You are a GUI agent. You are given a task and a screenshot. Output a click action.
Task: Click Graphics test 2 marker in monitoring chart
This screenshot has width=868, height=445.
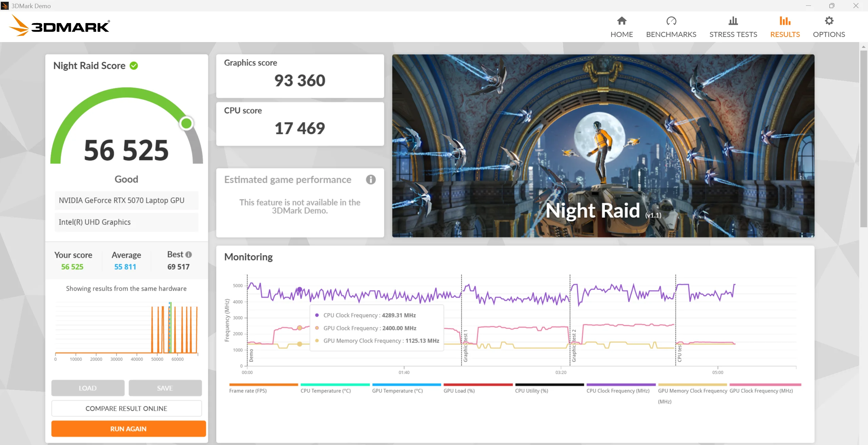click(574, 345)
